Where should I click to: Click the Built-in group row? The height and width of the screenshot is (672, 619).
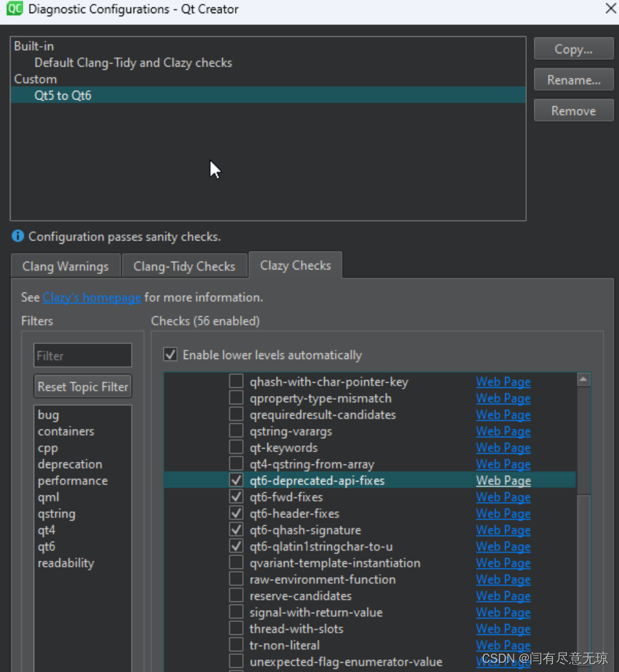point(268,46)
